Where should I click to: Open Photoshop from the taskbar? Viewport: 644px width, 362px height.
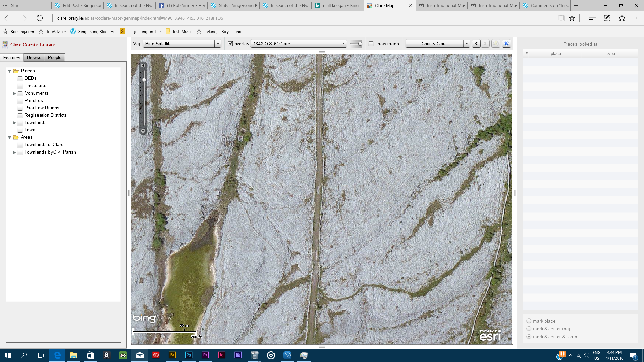189,355
